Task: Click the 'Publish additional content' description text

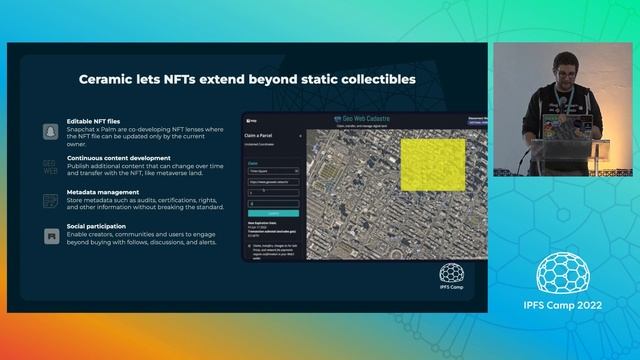Action: tap(145, 170)
